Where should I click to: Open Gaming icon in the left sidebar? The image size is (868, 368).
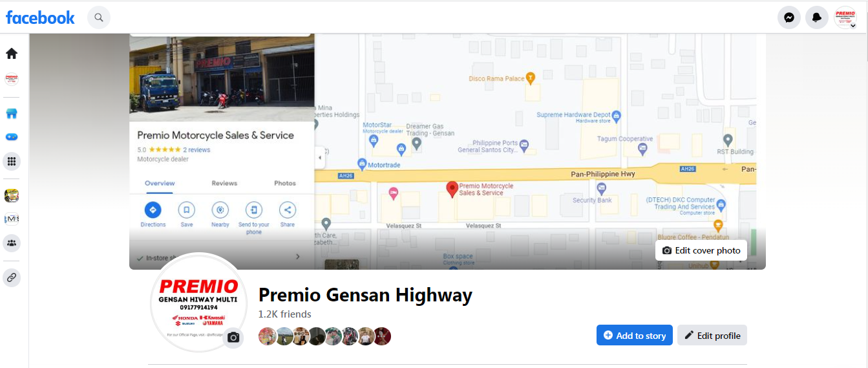click(x=12, y=137)
